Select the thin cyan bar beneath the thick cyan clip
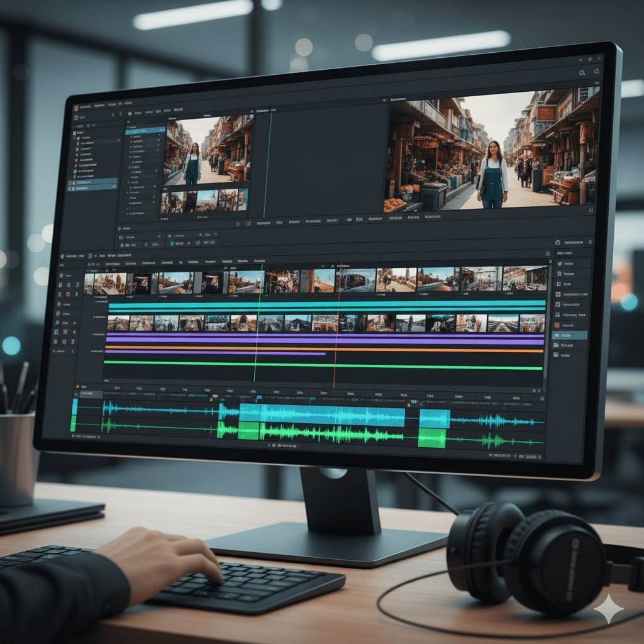The height and width of the screenshot is (644, 644). click(327, 310)
